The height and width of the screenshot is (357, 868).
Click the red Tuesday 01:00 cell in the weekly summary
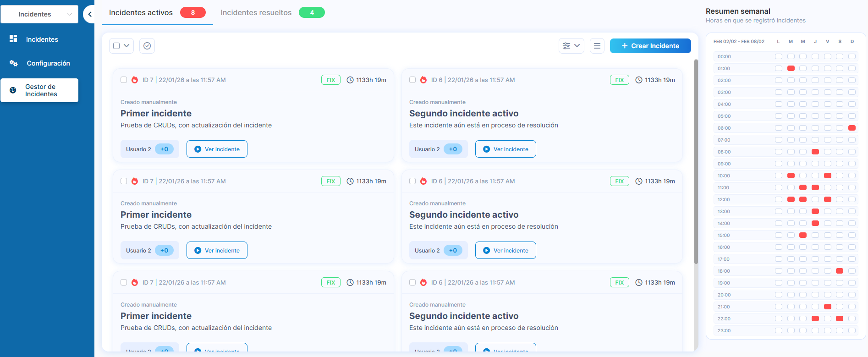(791, 68)
